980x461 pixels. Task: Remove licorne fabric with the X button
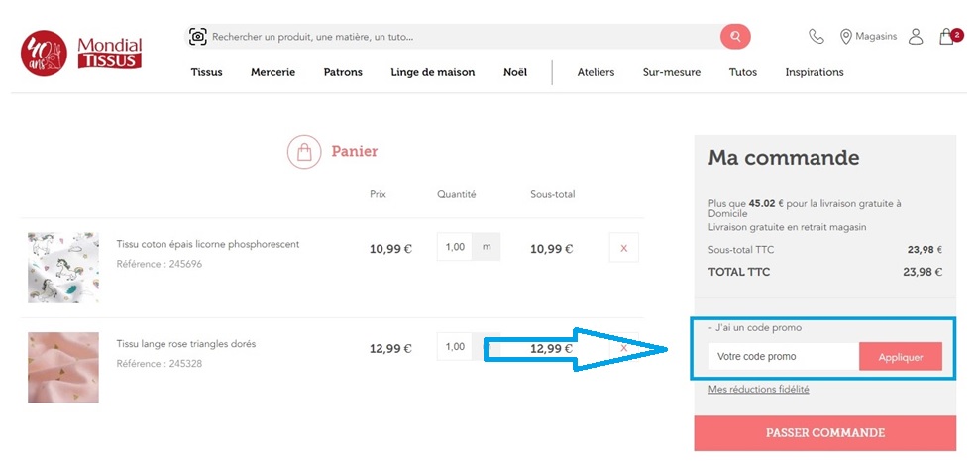tap(623, 248)
